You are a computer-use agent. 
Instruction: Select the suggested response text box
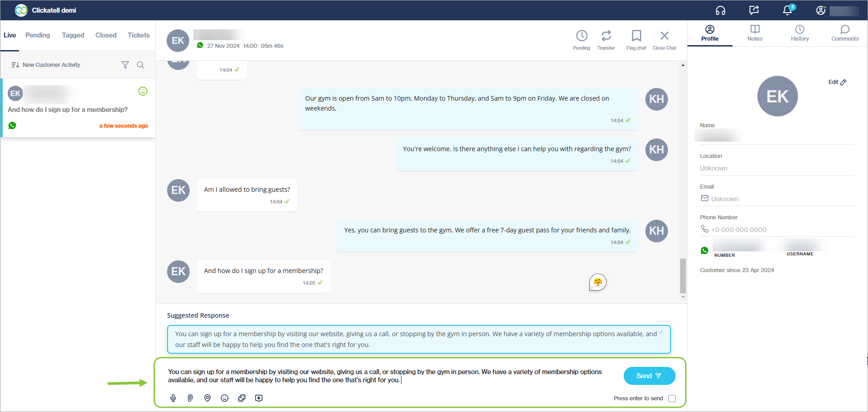(x=419, y=339)
